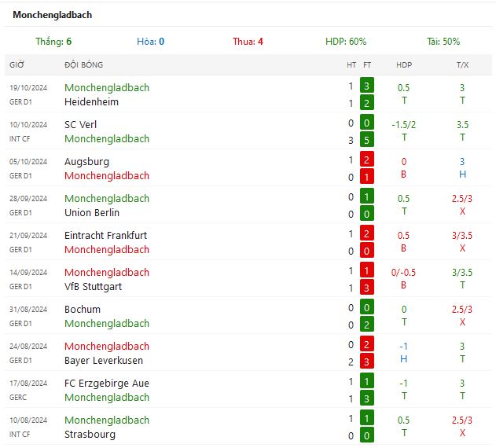Click the Monchengladbach team heading
Screen dimensions: 496x448
click(52, 15)
